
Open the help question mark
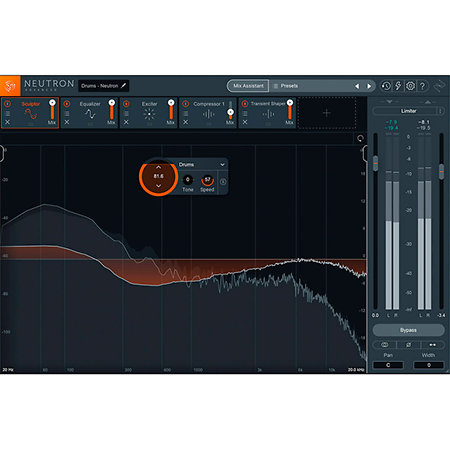point(422,86)
